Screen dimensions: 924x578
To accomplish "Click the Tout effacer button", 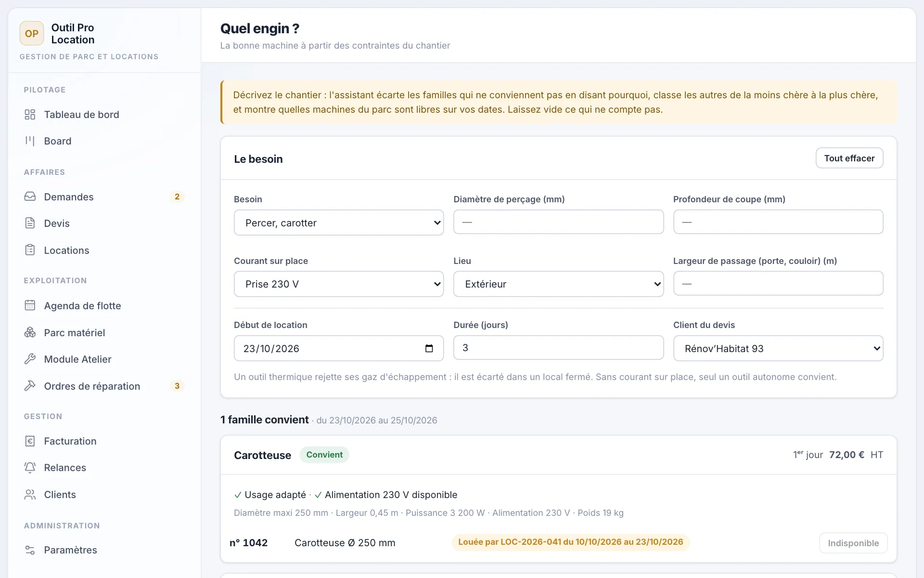I will point(849,158).
